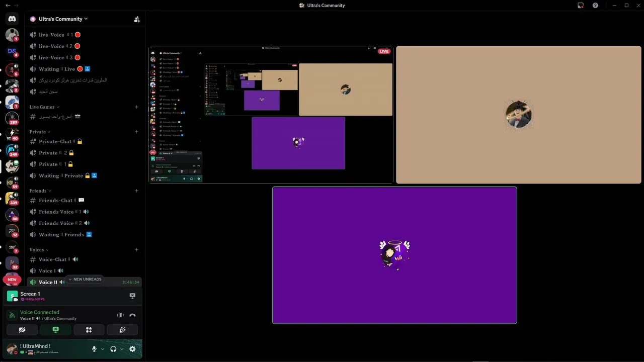The image size is (644, 362).
Task: Open Discord home direct messages
Action: (12, 19)
